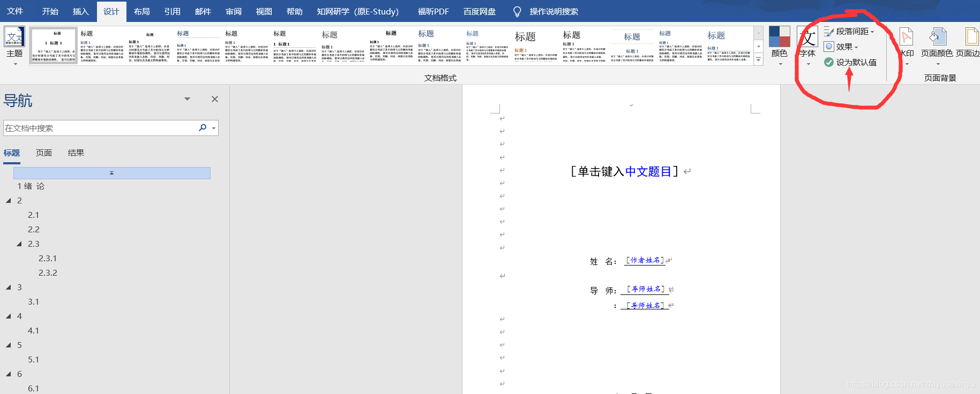Click the jump-to-top bar in navigation list
The height and width of the screenshot is (394, 980).
pyautogui.click(x=112, y=173)
